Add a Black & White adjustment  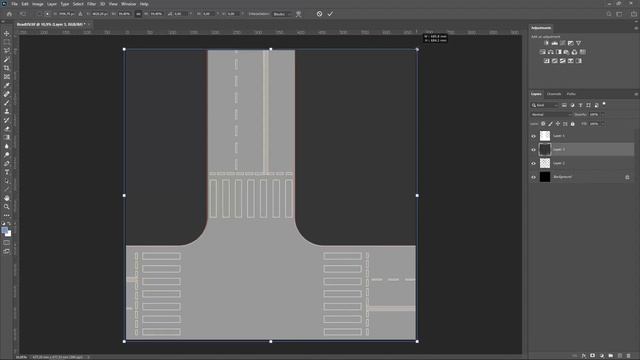click(x=558, y=52)
